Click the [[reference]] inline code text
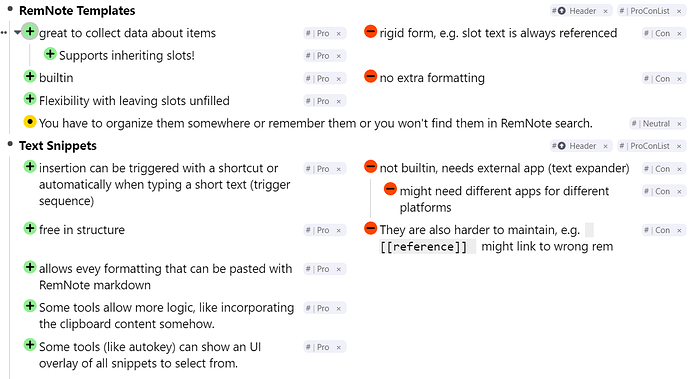The height and width of the screenshot is (379, 690). 423,247
